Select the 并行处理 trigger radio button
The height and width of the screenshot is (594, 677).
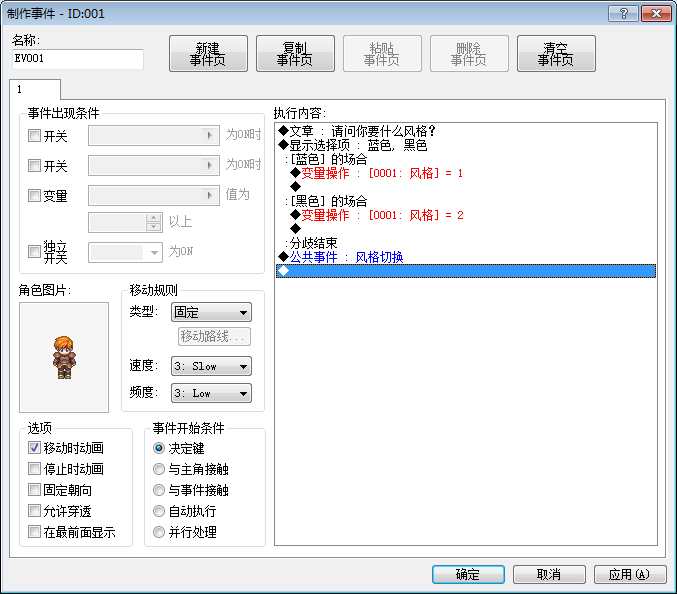click(x=159, y=532)
